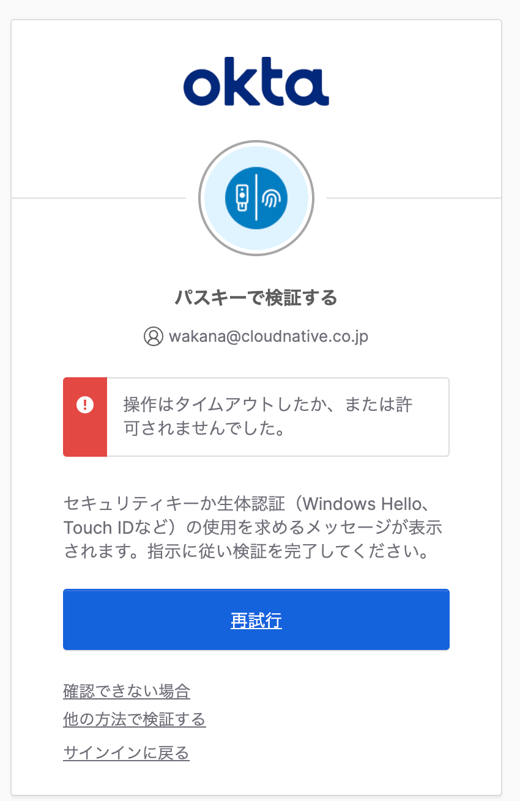This screenshot has width=520, height=812.
Task: Click the red strip of the error alert
Action: (x=85, y=434)
